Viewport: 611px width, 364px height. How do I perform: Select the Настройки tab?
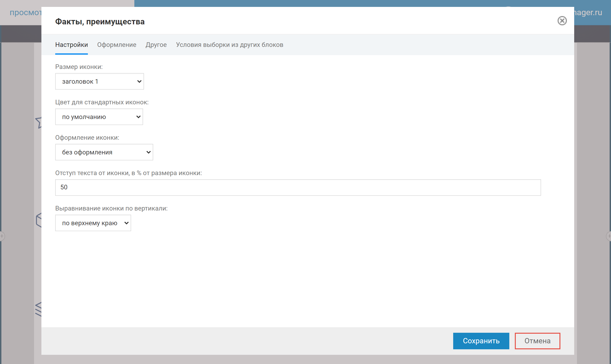[x=72, y=45]
